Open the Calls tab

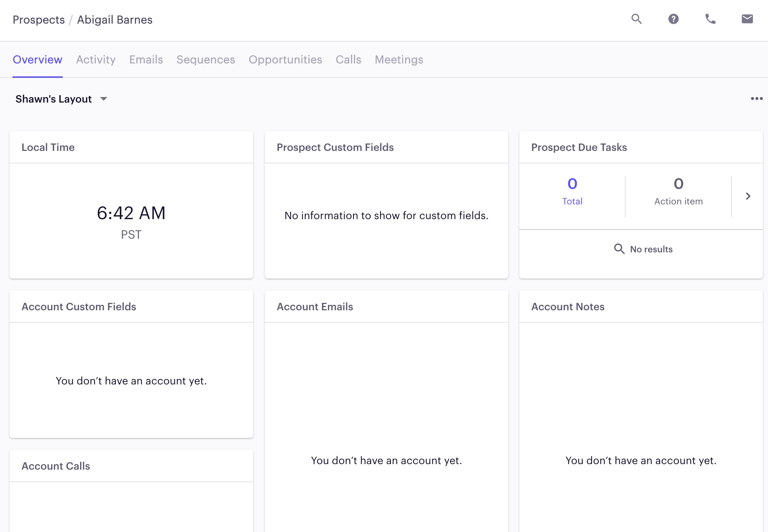point(348,59)
